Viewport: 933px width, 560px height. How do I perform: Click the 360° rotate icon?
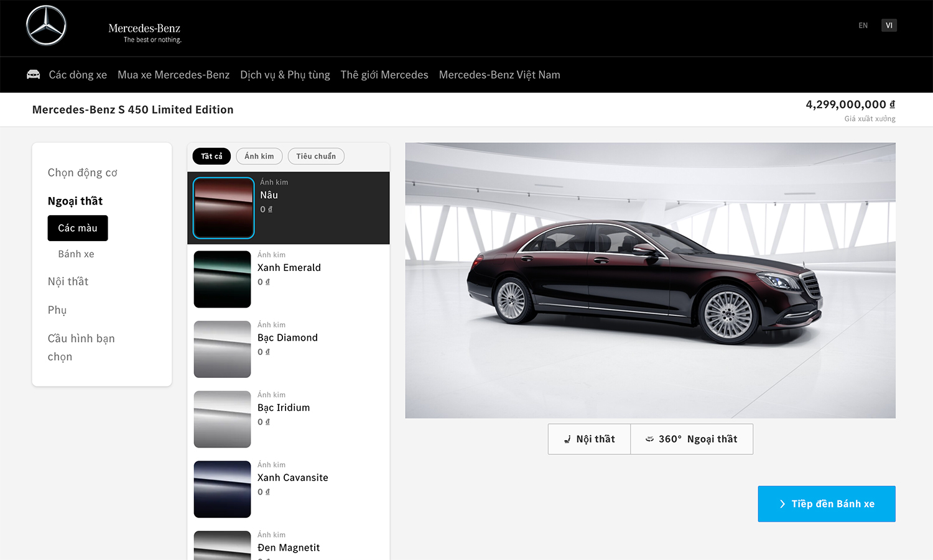pos(649,439)
